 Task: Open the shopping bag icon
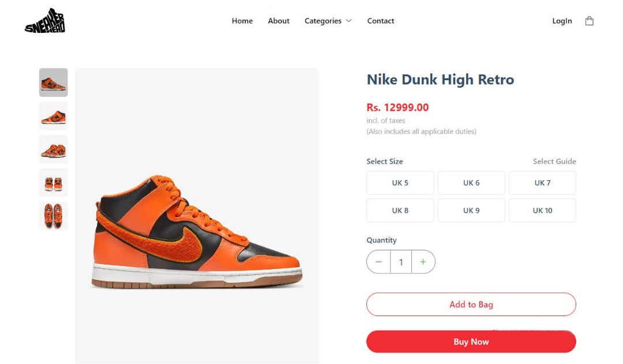click(589, 20)
